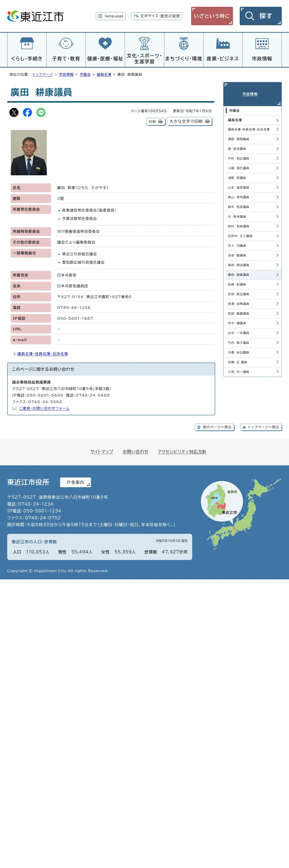
Task: Open the ご意見・お問い合わせフォーム link
Action: (x=44, y=408)
